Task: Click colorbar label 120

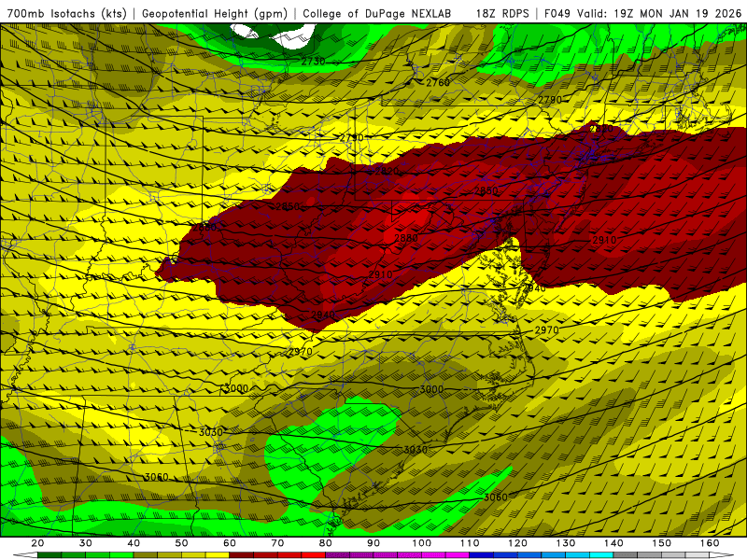Action: tap(517, 543)
